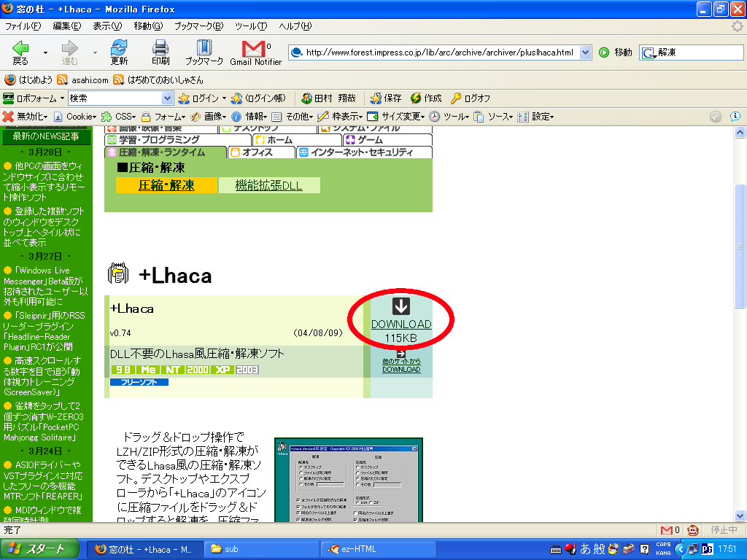Click the RoboForm ログオフ key icon

[456, 98]
